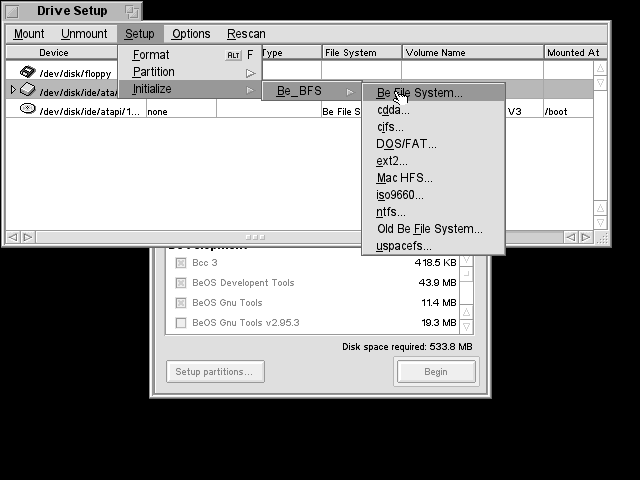Toggle the Bcc 3 checkbox
640x480 pixels.
click(x=181, y=263)
